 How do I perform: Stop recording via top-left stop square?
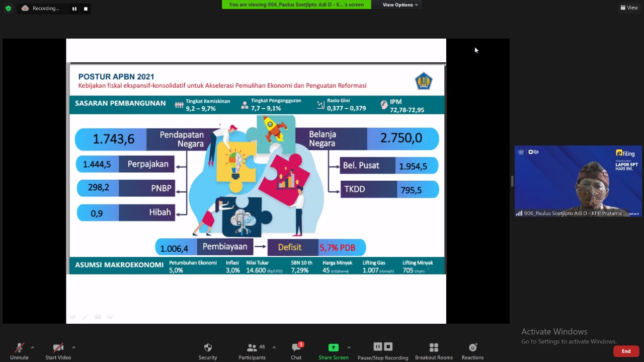86,9
